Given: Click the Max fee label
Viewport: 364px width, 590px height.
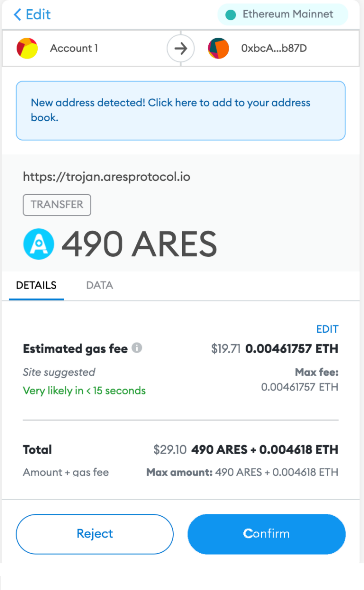Looking at the screenshot, I should point(317,372).
